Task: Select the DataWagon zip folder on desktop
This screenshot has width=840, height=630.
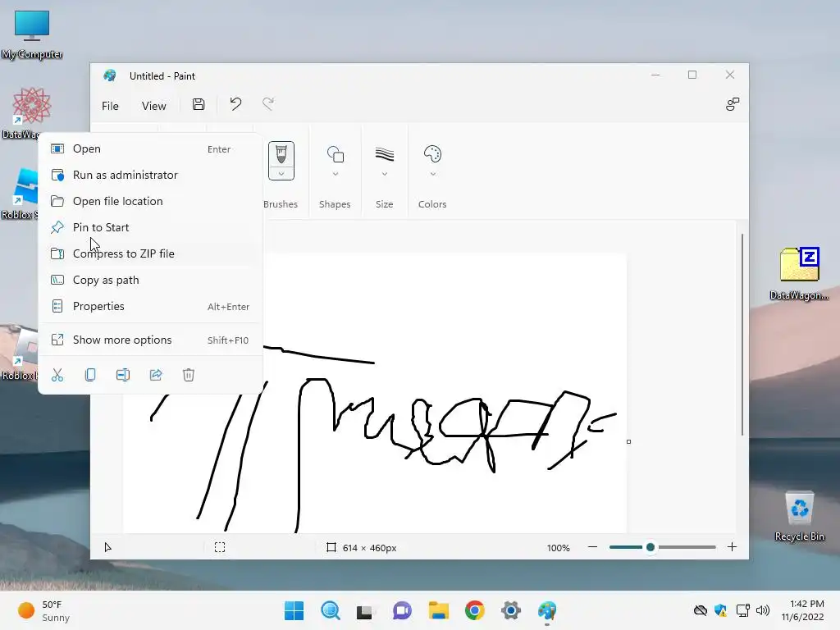Action: point(799,273)
